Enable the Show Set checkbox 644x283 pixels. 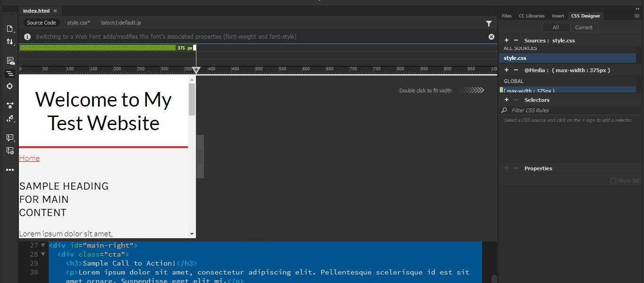613,181
